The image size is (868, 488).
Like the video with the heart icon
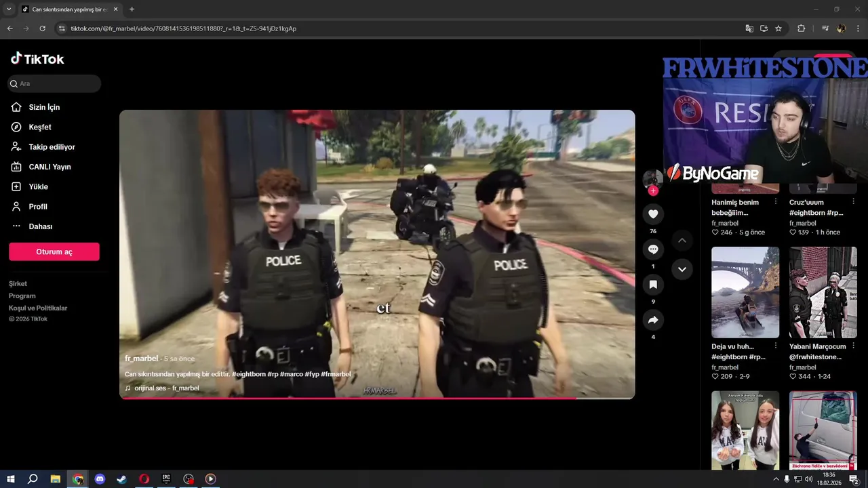(x=653, y=214)
